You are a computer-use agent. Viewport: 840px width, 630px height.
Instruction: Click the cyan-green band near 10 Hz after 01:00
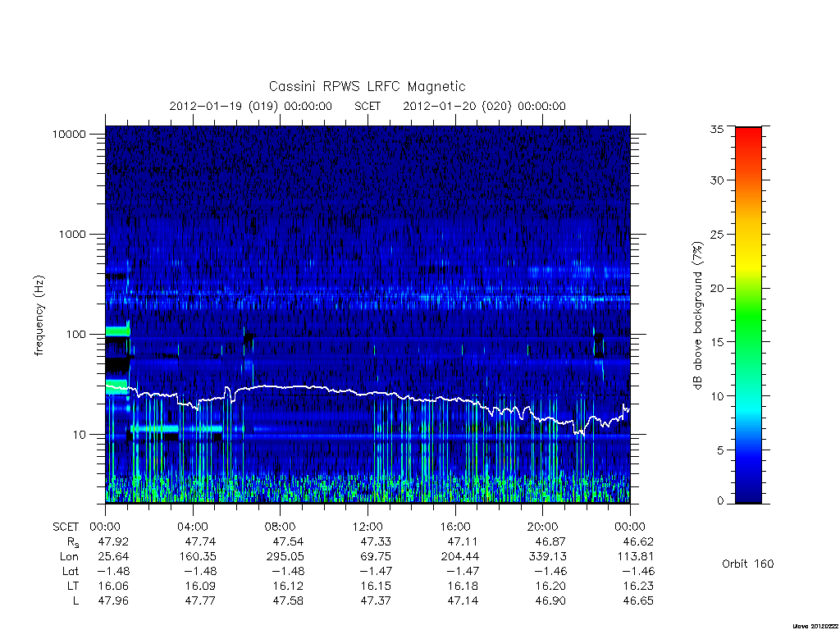(x=154, y=428)
